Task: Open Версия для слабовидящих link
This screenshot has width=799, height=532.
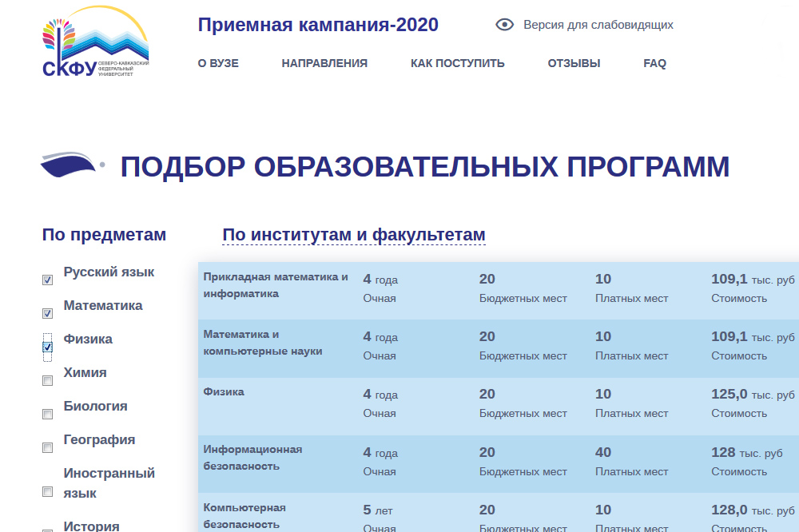Action: 598,25
